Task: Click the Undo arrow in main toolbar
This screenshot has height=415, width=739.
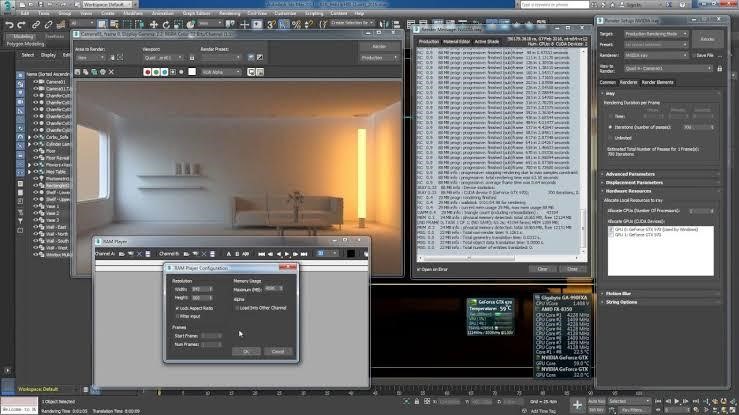Action: [9, 24]
